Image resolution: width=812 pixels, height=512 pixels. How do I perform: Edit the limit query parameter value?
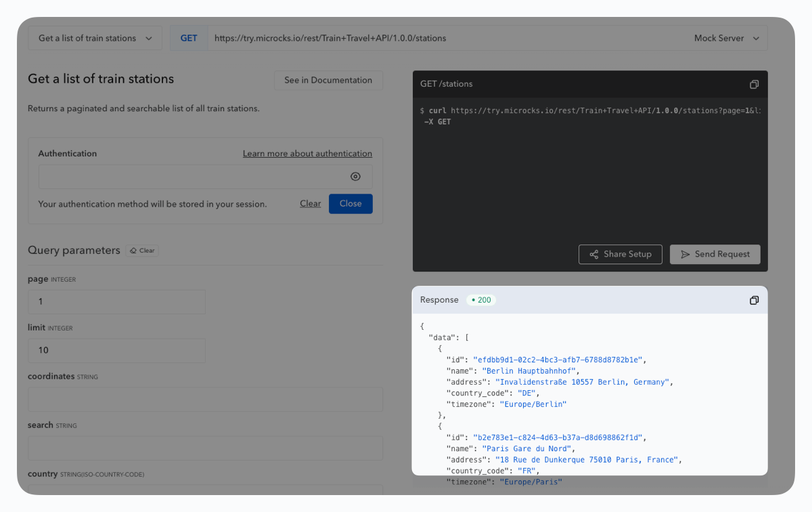[116, 350]
